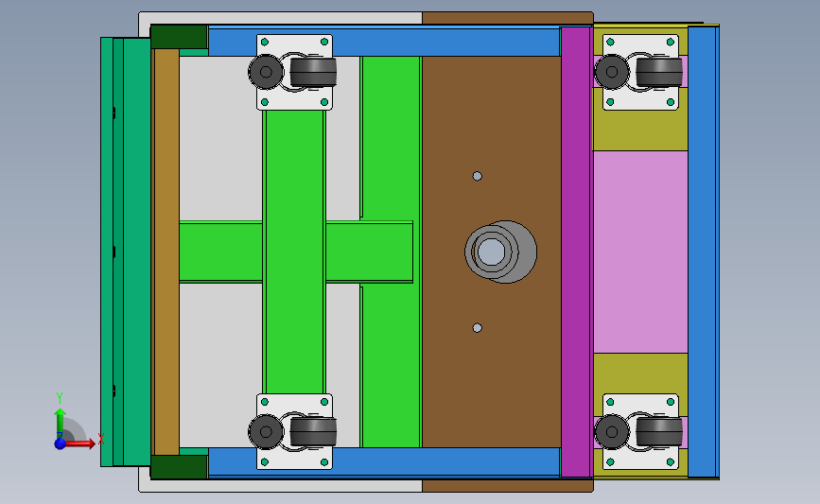Select the dark green block at upper-left corner
Viewport: 820px width, 504px height.
point(179,37)
